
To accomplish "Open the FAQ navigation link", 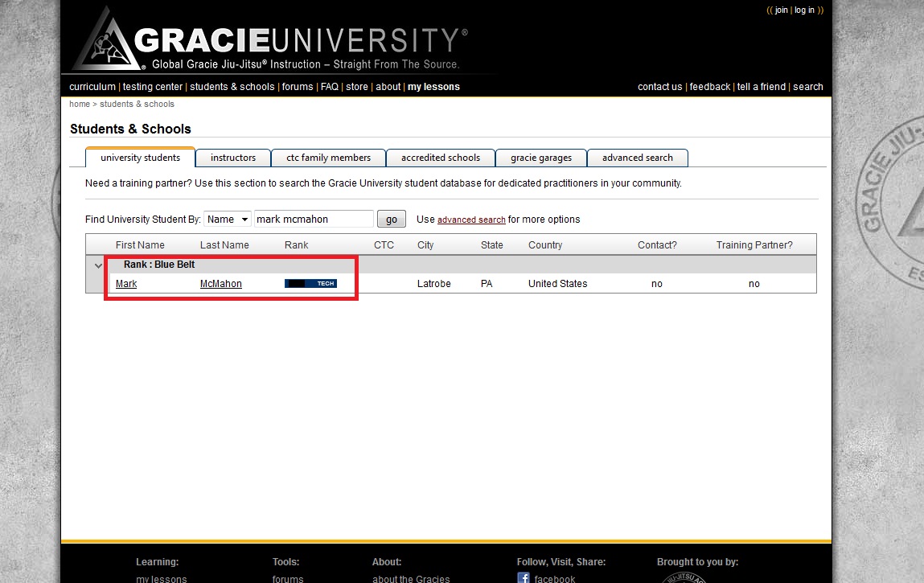I will (x=330, y=87).
